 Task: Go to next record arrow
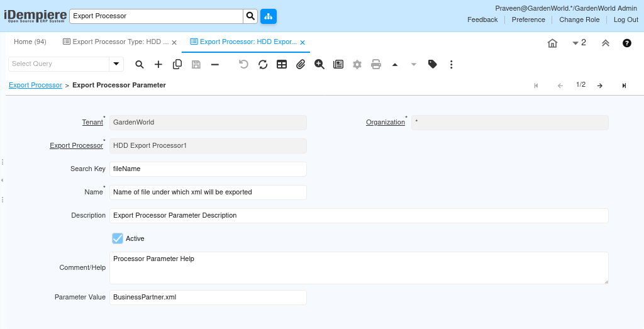point(600,86)
